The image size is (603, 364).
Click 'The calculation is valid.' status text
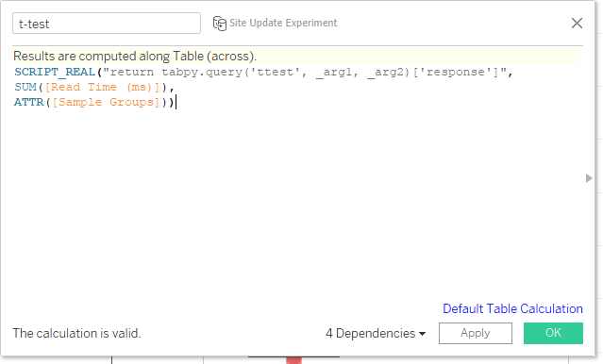(77, 333)
